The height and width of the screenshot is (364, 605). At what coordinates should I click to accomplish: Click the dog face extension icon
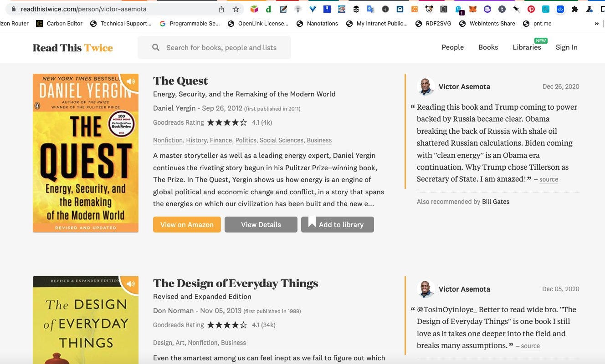[x=429, y=9]
